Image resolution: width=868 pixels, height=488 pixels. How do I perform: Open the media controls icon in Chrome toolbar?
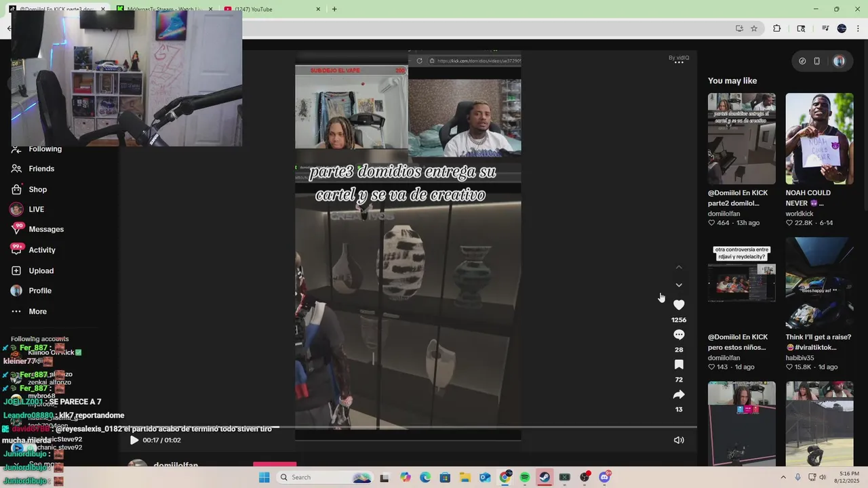[x=825, y=28]
